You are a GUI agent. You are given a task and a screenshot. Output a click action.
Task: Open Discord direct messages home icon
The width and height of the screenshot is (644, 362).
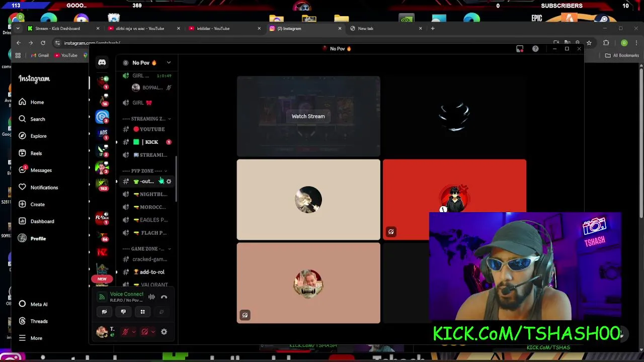coord(102,62)
